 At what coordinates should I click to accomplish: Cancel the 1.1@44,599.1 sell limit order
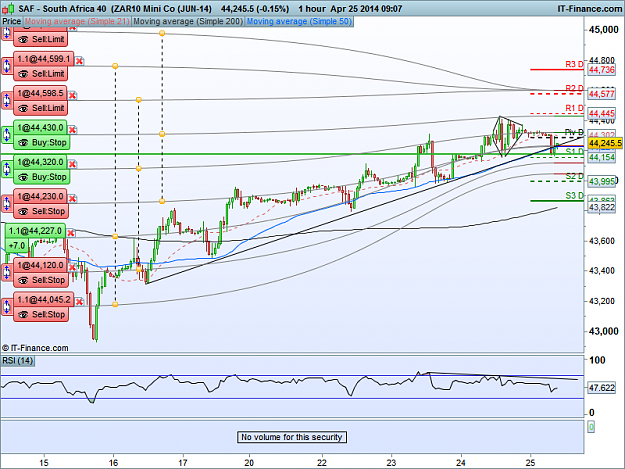pyautogui.click(x=79, y=61)
